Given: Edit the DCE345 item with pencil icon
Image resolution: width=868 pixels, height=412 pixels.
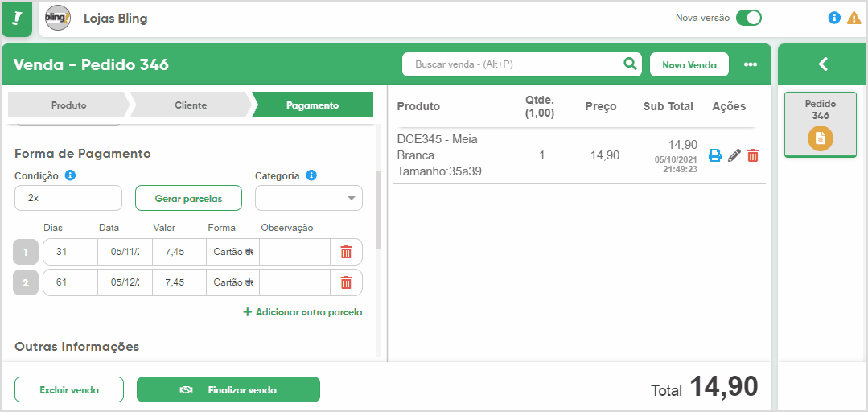Looking at the screenshot, I should click(734, 155).
